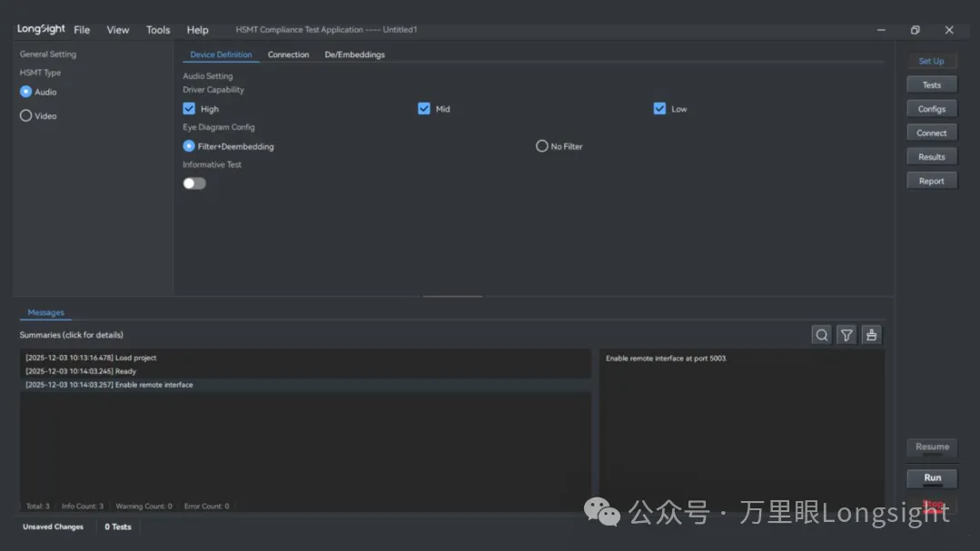980x551 pixels.
Task: Select the Messages tab
Action: 45,312
